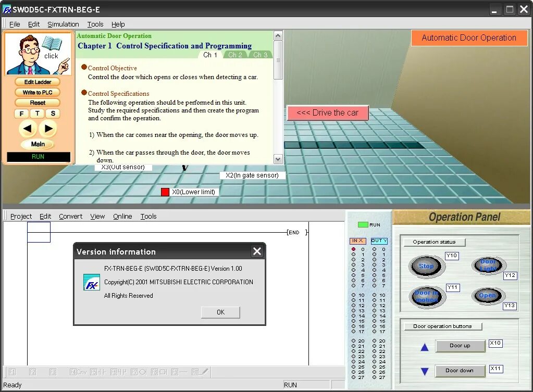Click the F3 toolbar key

pyautogui.click(x=53, y=372)
